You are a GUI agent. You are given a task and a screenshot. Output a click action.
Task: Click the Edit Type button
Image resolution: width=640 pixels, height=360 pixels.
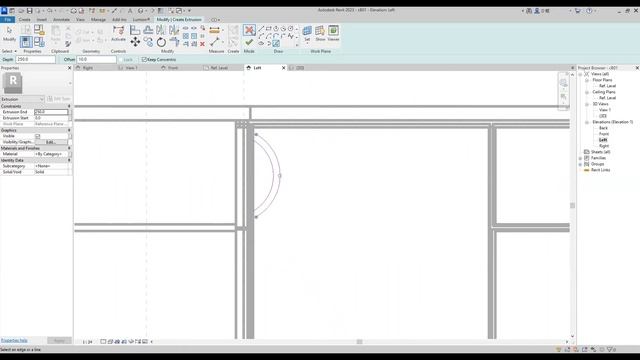[x=59, y=99]
